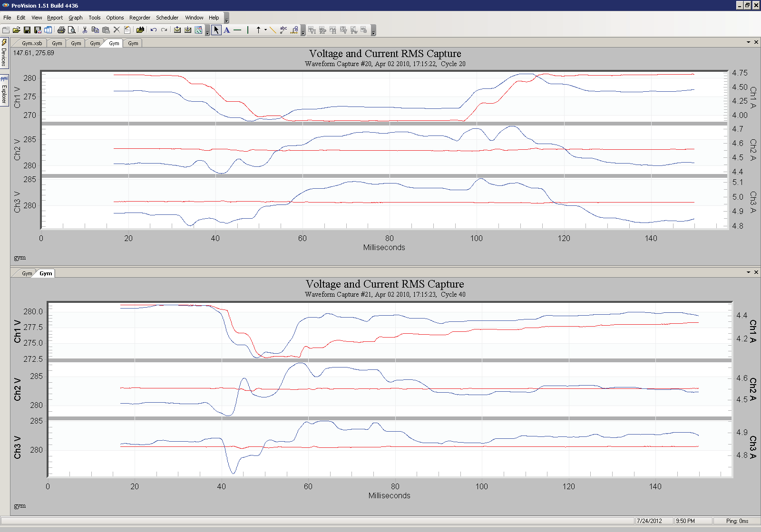Open the Recorder menu
761x532 pixels.
(140, 18)
